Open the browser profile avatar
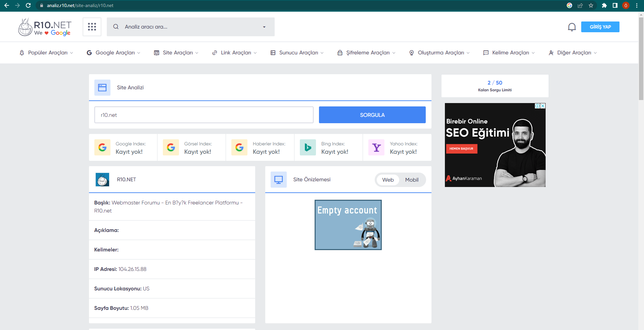 (626, 5)
